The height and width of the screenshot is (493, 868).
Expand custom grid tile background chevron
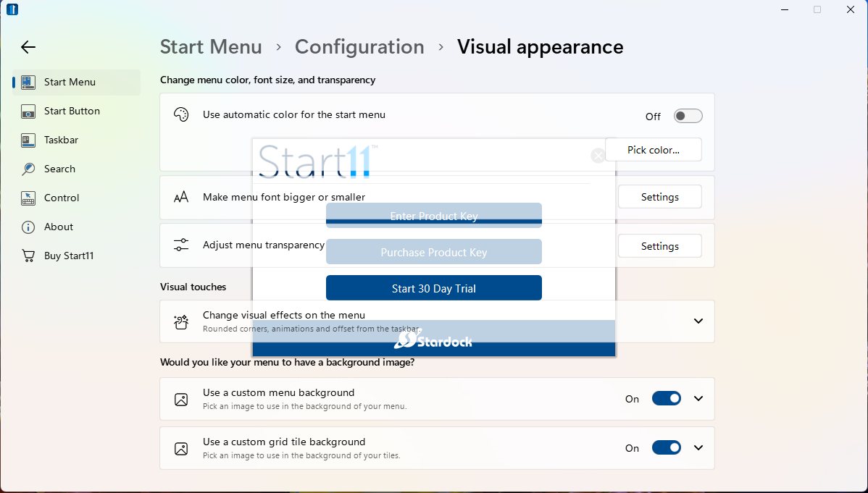(x=698, y=447)
